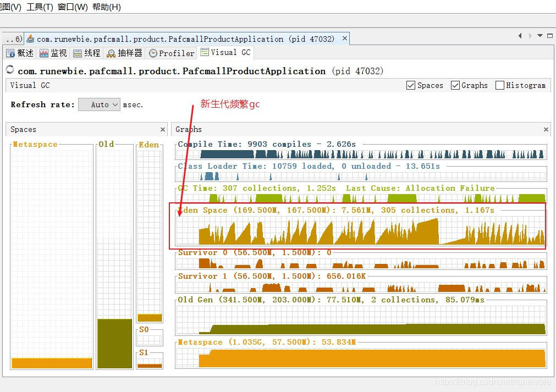The image size is (556, 392).
Task: Click the Old Gen graph
Action: click(361, 319)
